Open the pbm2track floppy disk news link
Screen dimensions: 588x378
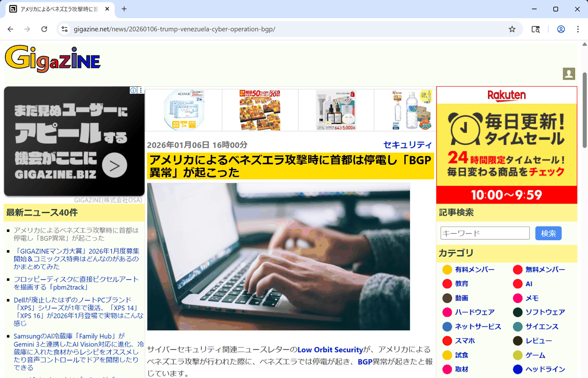76,283
